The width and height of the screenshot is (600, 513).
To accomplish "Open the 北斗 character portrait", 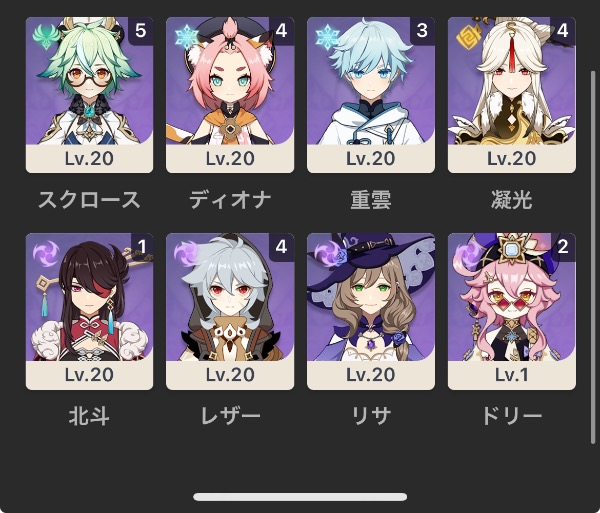I will (x=89, y=311).
